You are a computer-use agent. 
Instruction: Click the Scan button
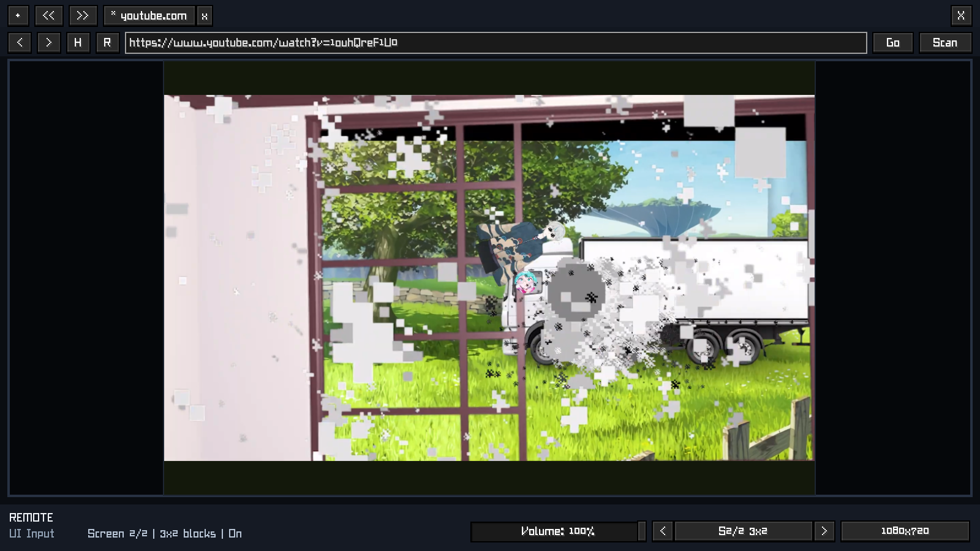pos(945,42)
